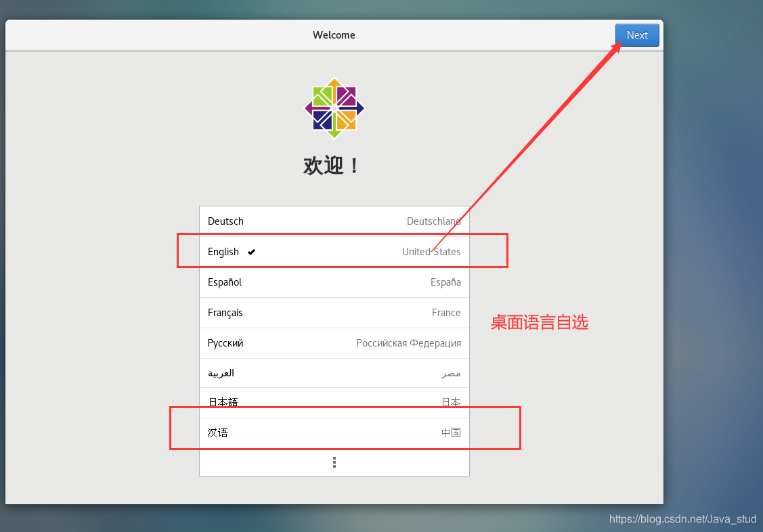Select English United States language

pyautogui.click(x=334, y=252)
